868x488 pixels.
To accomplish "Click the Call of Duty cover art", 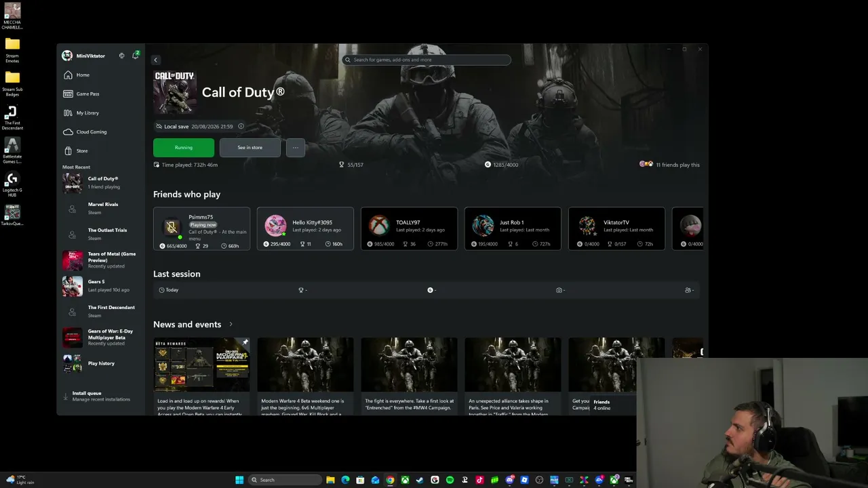I will pos(175,91).
